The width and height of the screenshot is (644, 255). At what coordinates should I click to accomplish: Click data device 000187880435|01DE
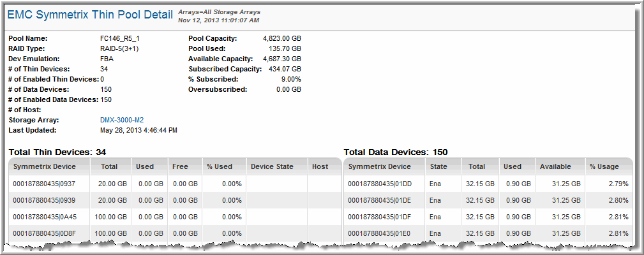(x=379, y=201)
